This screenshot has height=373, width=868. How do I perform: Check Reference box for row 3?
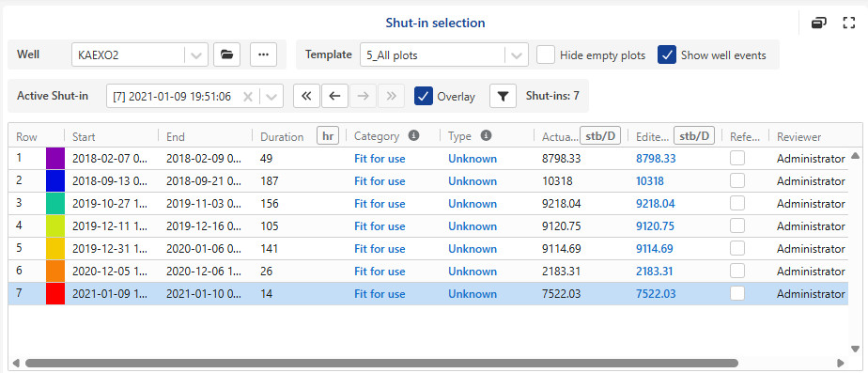[736, 204]
